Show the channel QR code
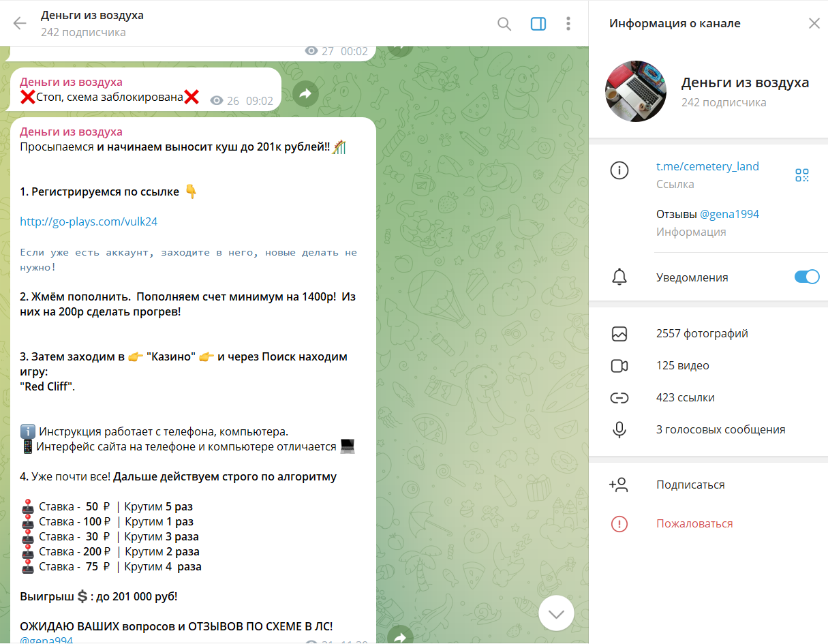828x644 pixels. [802, 175]
